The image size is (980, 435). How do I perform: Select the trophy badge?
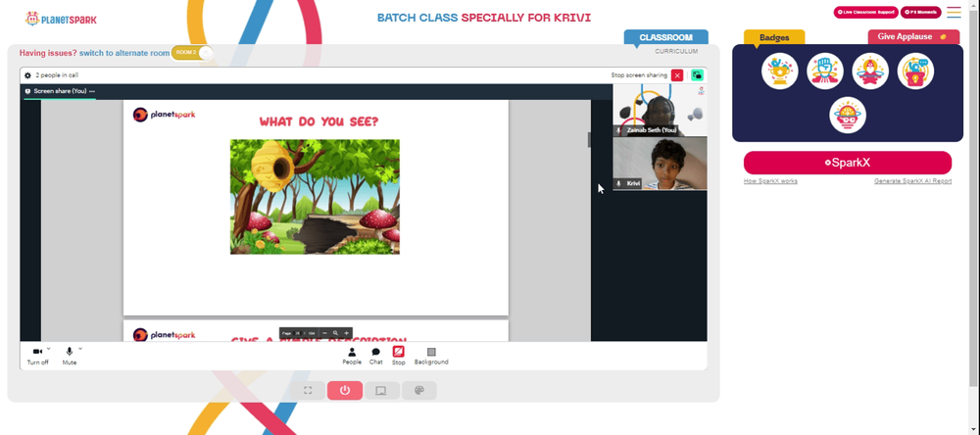(779, 72)
